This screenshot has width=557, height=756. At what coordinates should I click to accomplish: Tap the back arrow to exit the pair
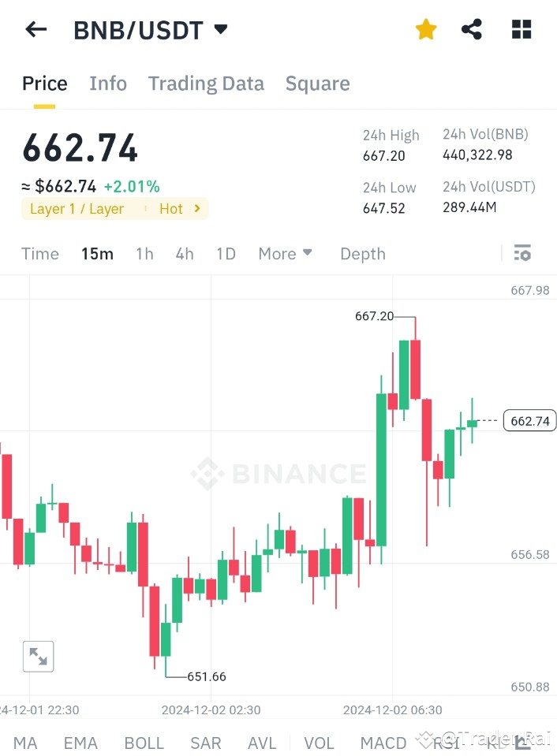coord(35,29)
